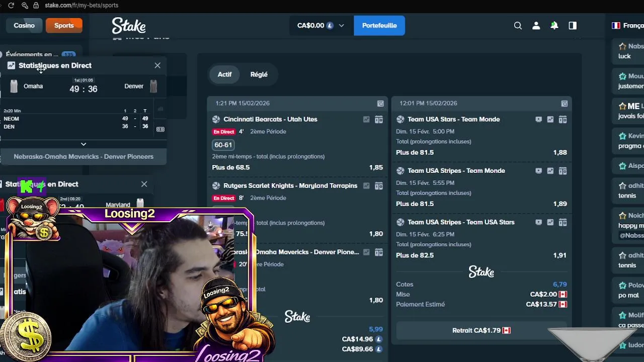Open scoreboard icon for Rutgers Scarlet Knights - Maryland
The height and width of the screenshot is (362, 644).
coord(379,186)
